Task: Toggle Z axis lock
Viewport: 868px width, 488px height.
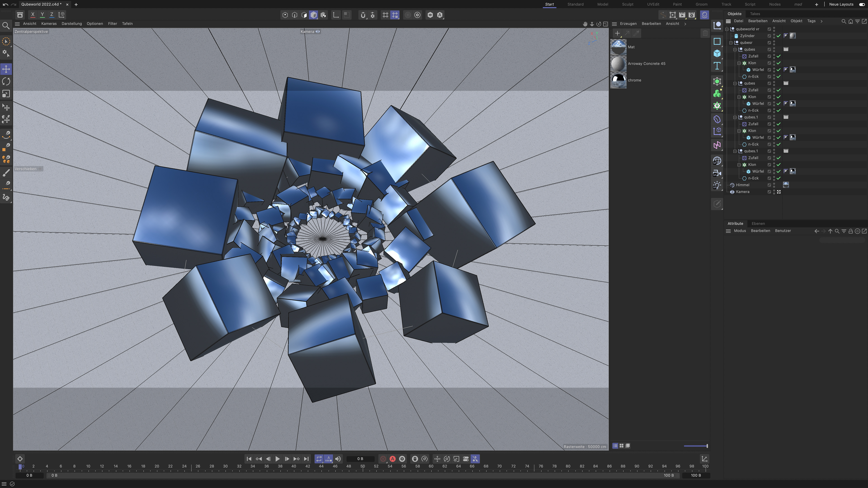Action: [x=52, y=15]
